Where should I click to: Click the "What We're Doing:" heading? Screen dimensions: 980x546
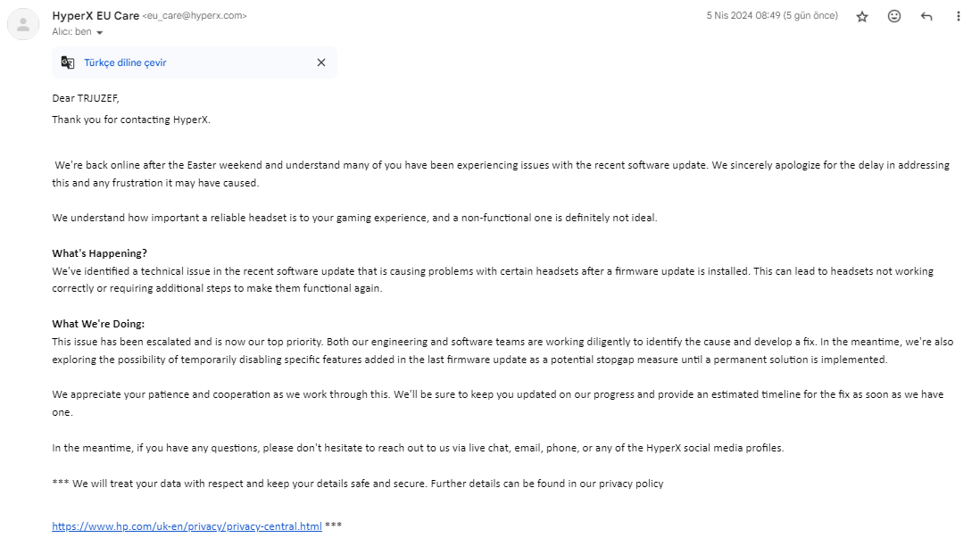pos(98,324)
